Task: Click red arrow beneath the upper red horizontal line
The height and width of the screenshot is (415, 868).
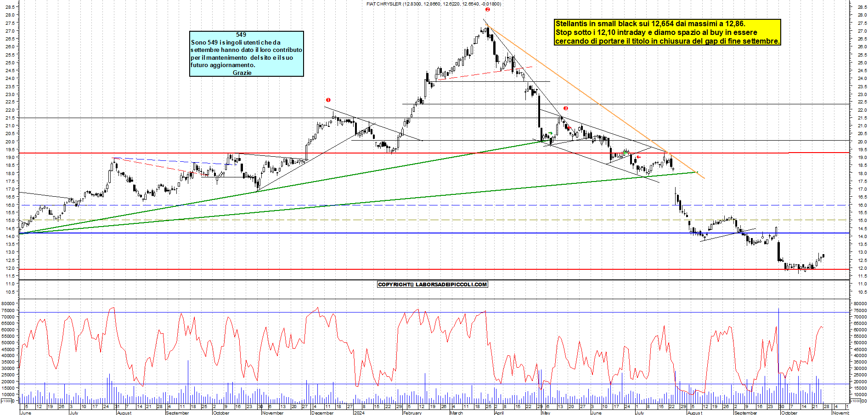Action: click(x=638, y=157)
